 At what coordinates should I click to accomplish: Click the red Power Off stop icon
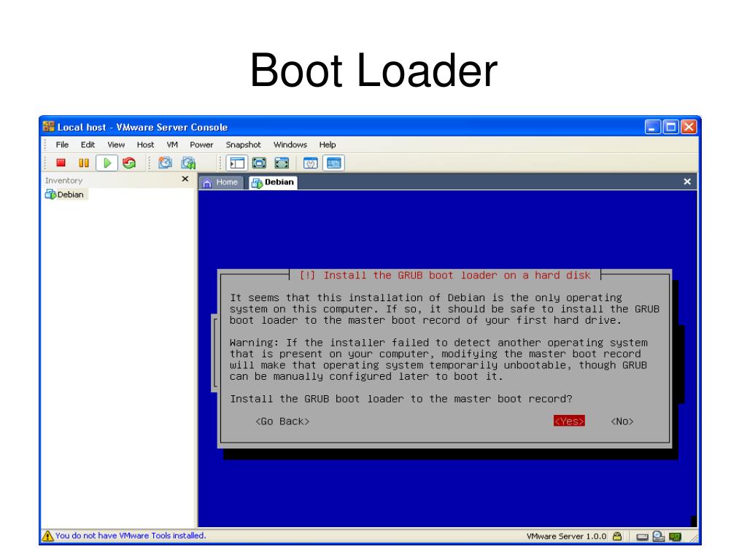(61, 163)
